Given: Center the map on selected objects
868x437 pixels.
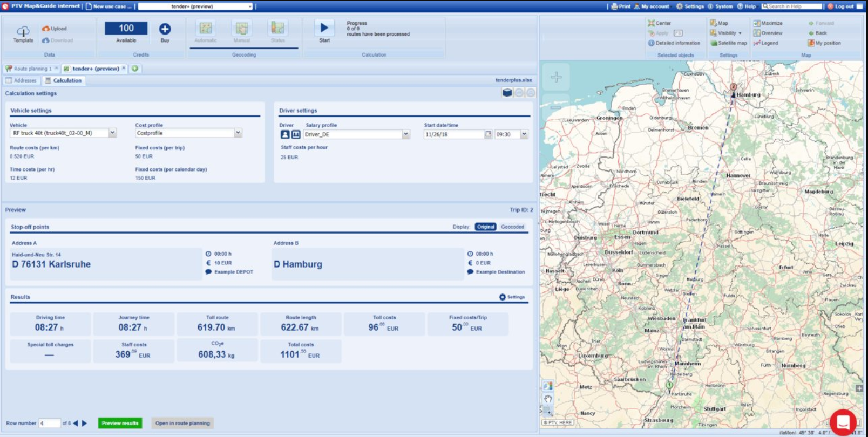Looking at the screenshot, I should pos(660,23).
